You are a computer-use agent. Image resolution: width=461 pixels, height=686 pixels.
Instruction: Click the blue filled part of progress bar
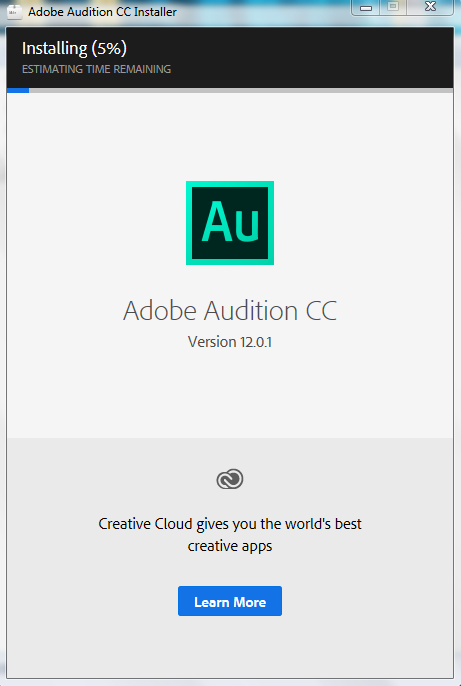coord(18,91)
